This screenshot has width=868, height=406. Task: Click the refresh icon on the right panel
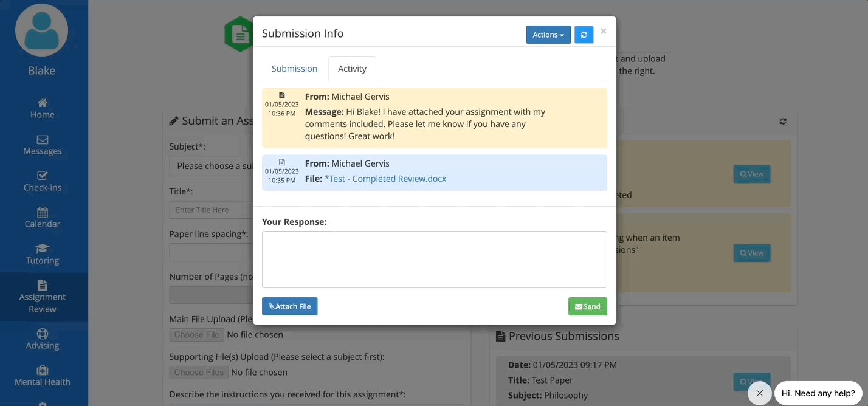click(x=783, y=122)
